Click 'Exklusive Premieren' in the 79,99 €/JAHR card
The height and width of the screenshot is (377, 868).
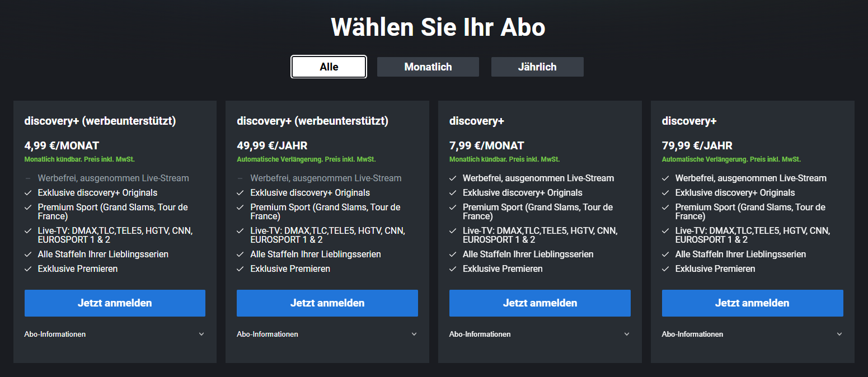pos(715,269)
